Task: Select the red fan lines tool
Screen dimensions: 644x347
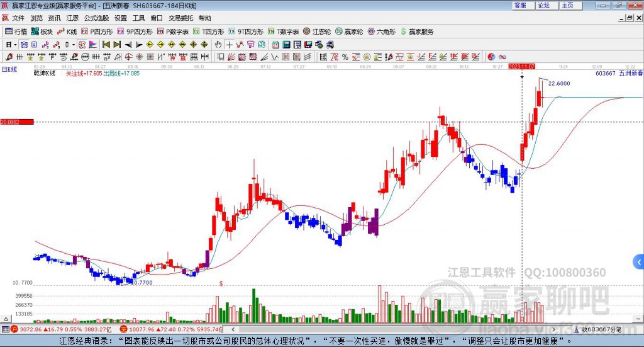Action: click(231, 57)
